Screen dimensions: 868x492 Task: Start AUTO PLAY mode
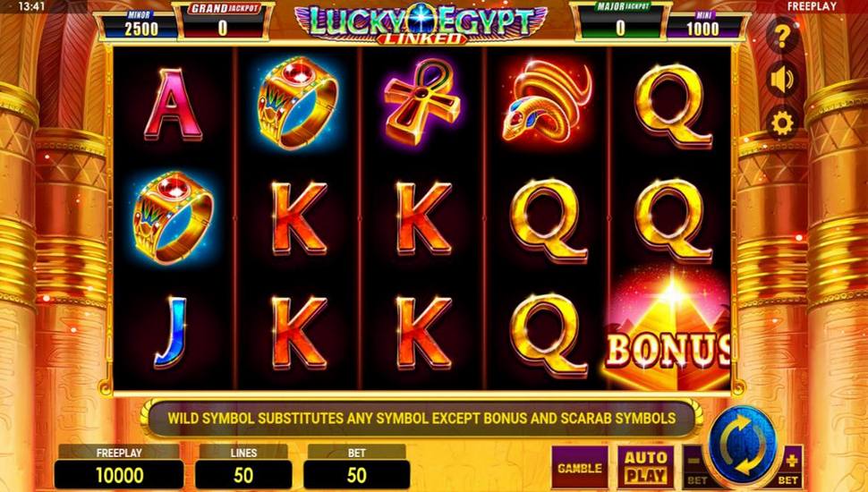coord(645,468)
